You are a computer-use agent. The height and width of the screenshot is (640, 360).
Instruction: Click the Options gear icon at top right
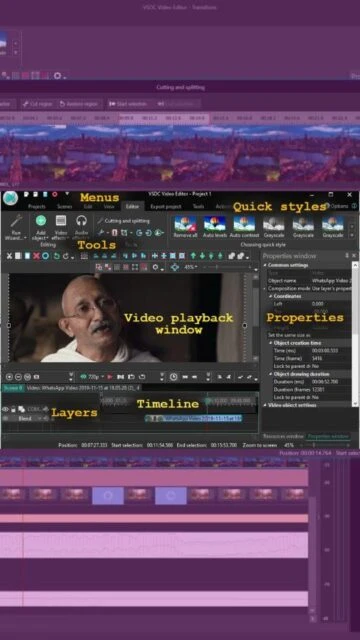[x=327, y=206]
